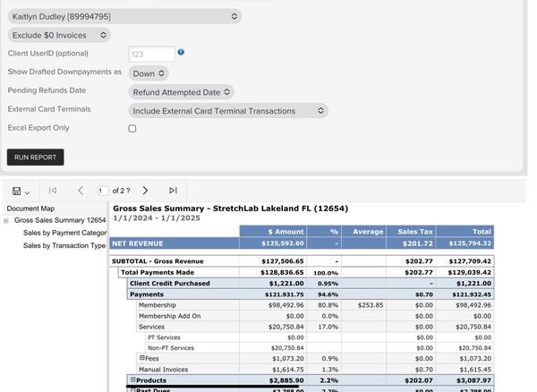This screenshot has width=537, height=392.
Task: Go to the previous report page
Action: 81,191
